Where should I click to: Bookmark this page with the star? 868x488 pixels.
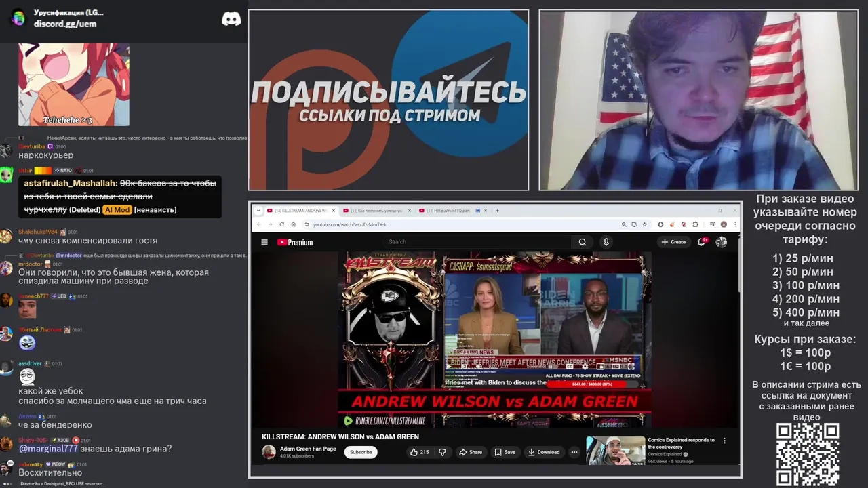click(644, 224)
